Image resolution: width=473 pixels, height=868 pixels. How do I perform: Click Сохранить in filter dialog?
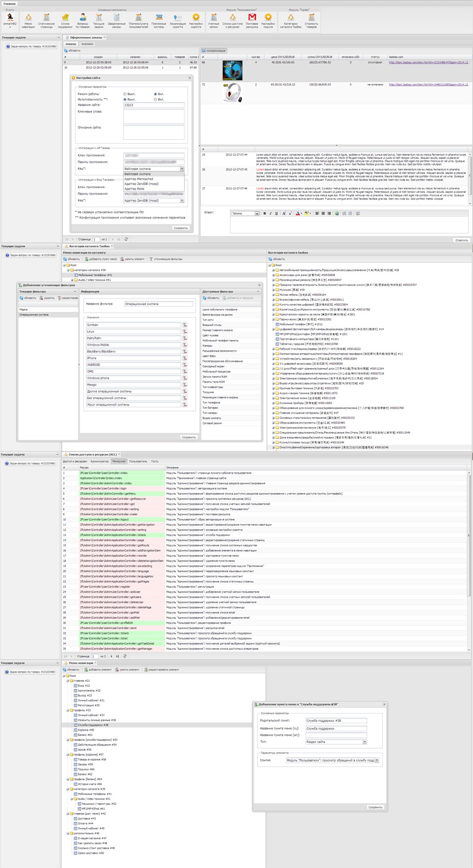189,437
